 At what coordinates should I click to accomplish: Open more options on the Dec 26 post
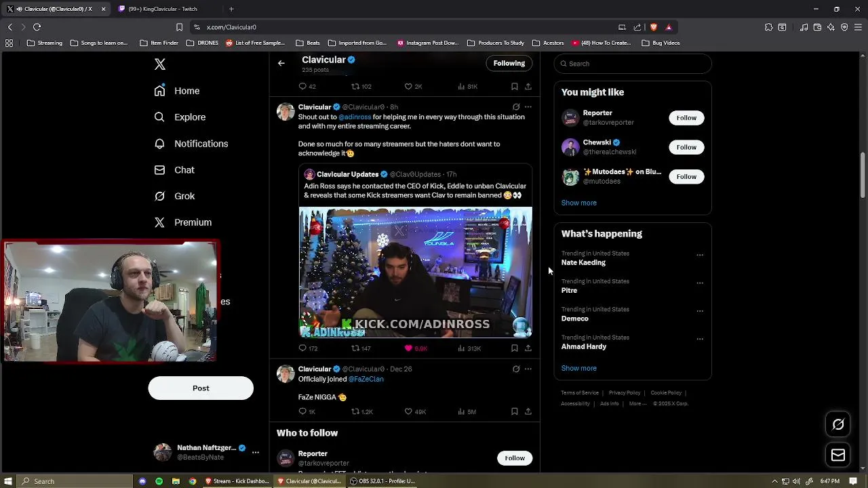[528, 369]
